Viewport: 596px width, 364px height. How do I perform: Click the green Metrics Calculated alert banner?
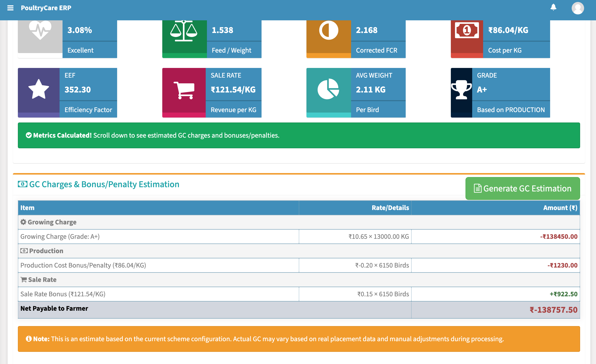pos(299,135)
